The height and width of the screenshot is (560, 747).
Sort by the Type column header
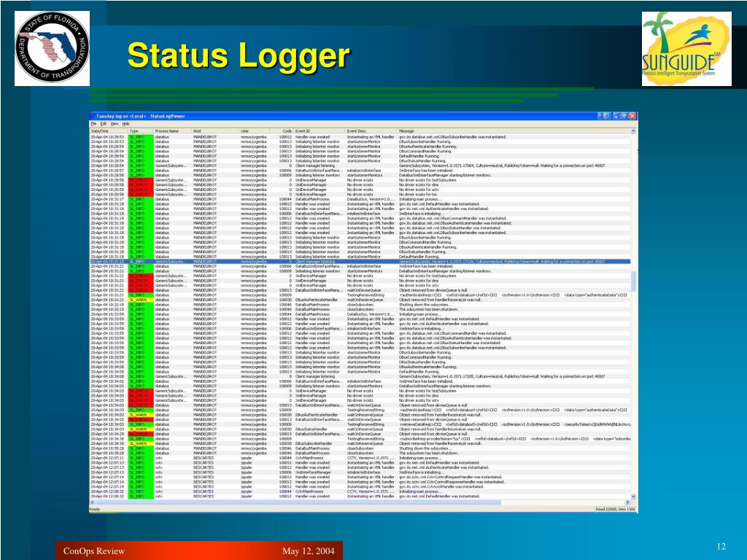(x=141, y=131)
